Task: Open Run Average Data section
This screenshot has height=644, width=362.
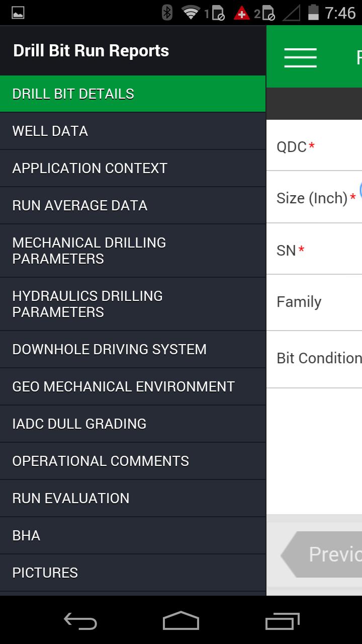Action: pyautogui.click(x=133, y=206)
